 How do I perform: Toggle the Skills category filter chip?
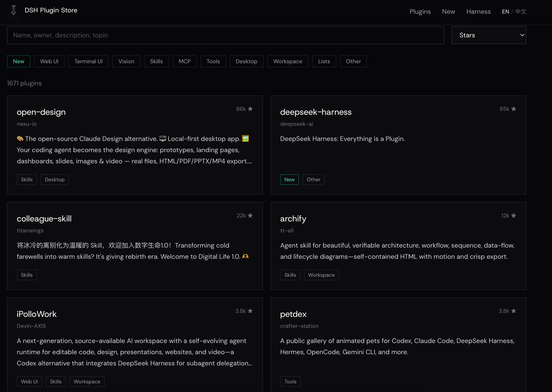[x=156, y=61]
